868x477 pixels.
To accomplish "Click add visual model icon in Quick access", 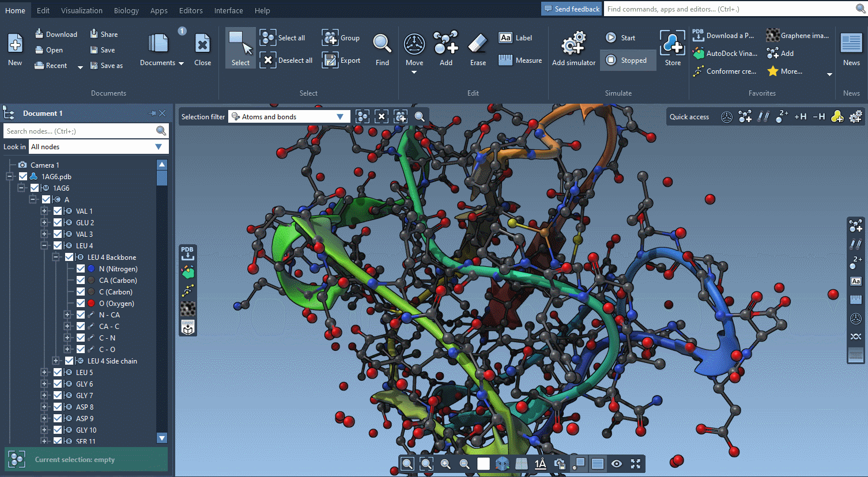I will [x=837, y=117].
